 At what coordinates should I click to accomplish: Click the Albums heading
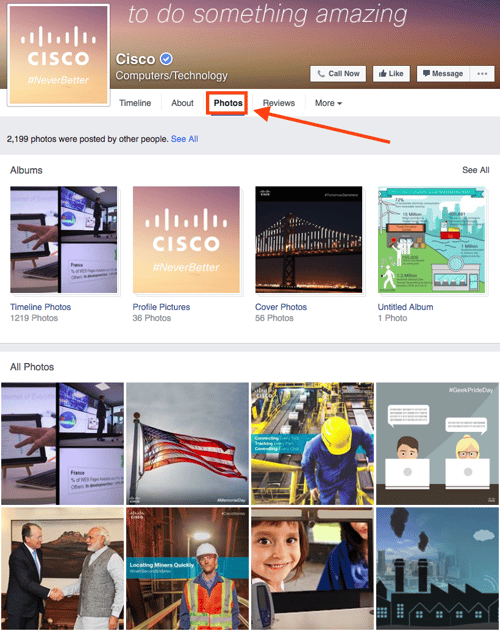26,170
